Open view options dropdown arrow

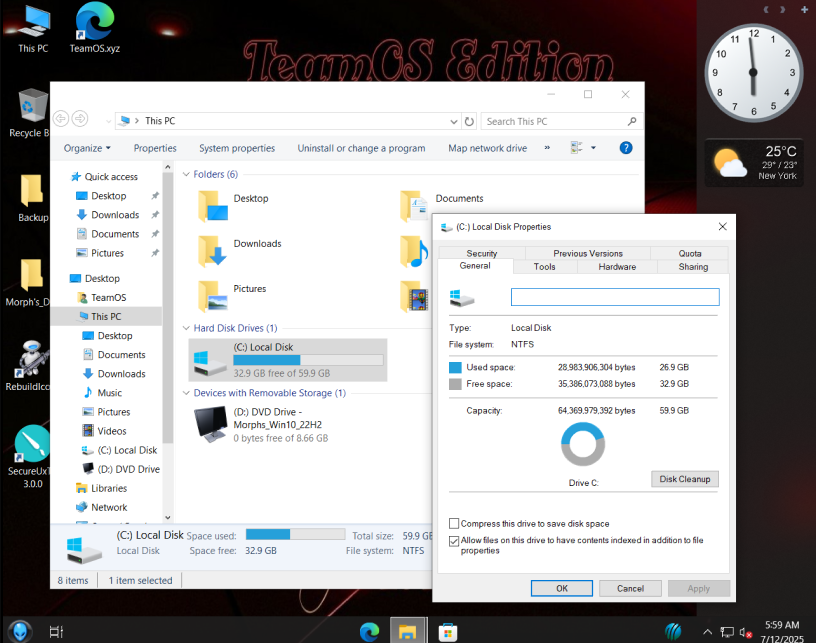click(593, 148)
